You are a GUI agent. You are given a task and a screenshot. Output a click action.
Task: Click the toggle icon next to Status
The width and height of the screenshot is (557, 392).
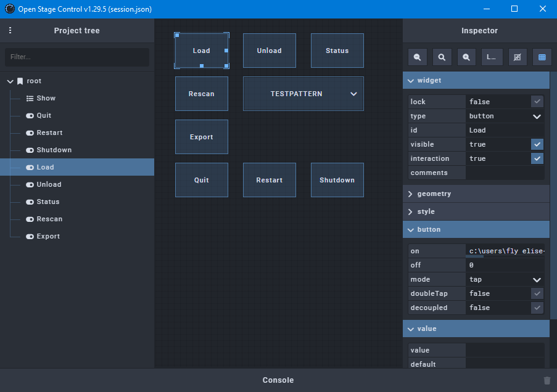pos(30,202)
